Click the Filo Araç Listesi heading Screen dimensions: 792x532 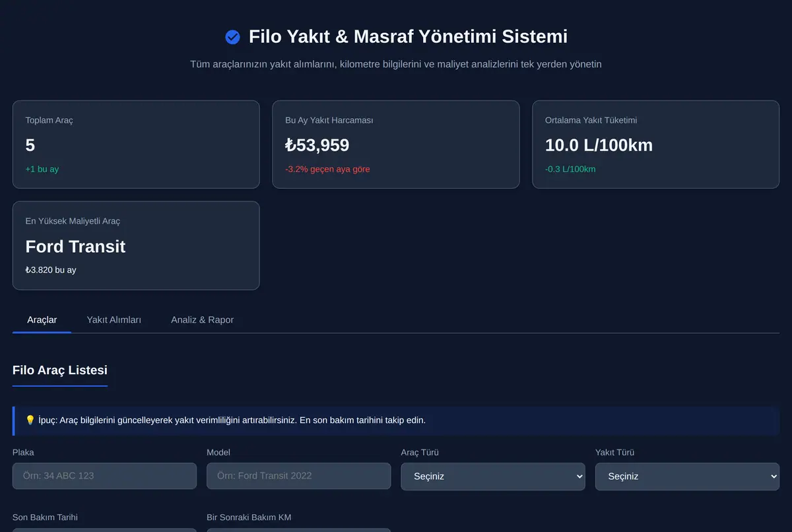click(60, 370)
